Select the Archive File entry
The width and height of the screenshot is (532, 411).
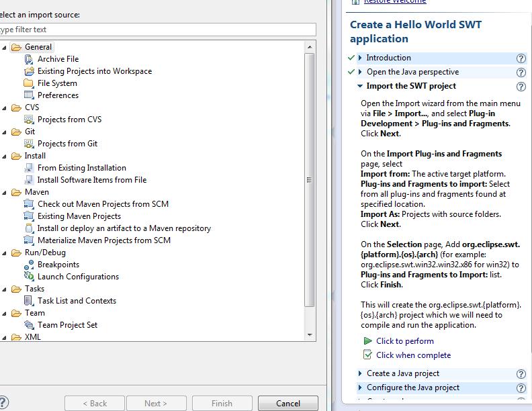[58, 59]
